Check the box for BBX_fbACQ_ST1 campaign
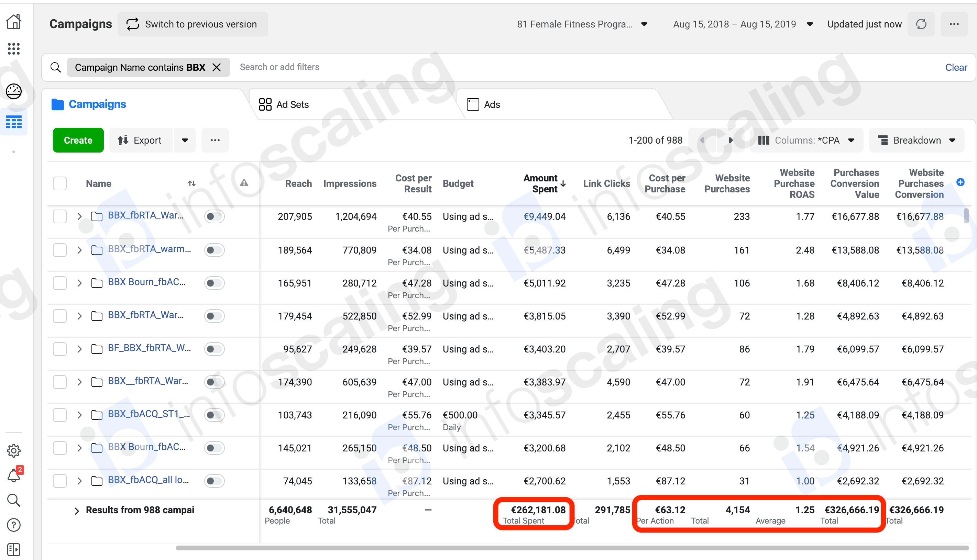The width and height of the screenshot is (977, 560). pyautogui.click(x=59, y=415)
